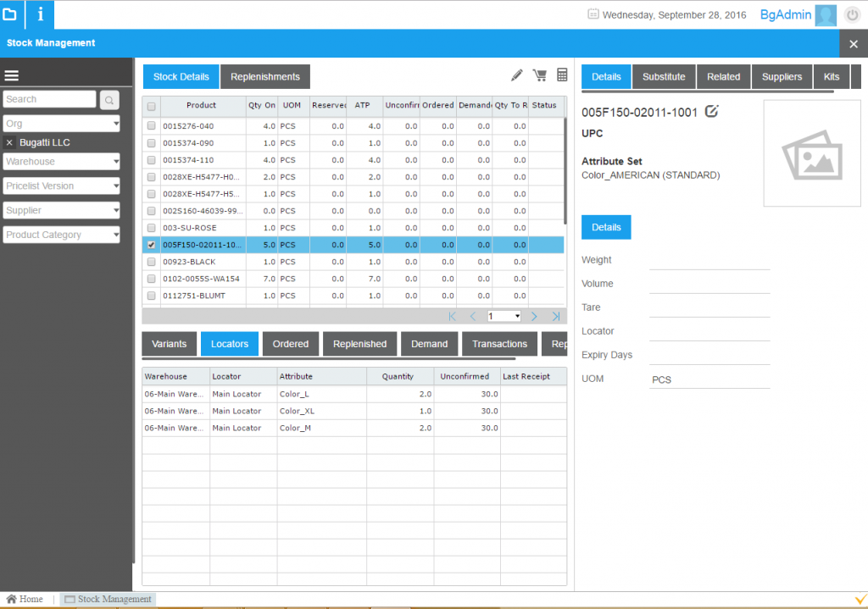This screenshot has width=868, height=609.
Task: Click the Weight input field
Action: pos(709,261)
